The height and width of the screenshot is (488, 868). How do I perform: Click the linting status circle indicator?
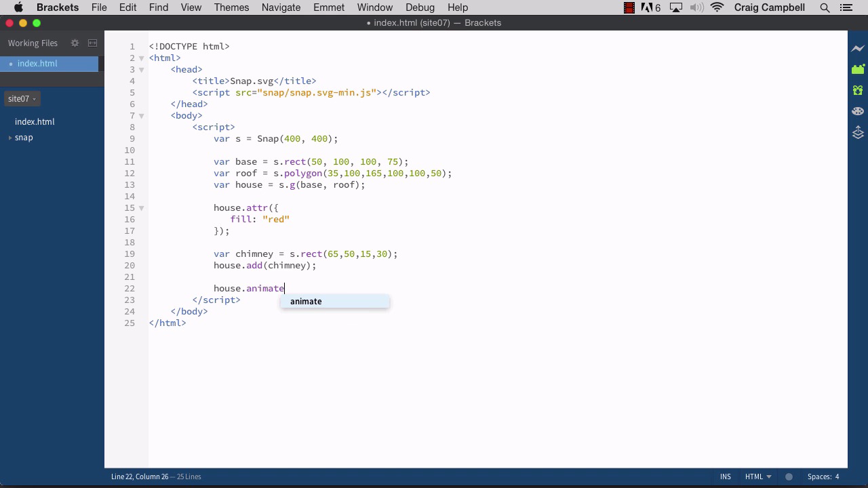(x=789, y=476)
